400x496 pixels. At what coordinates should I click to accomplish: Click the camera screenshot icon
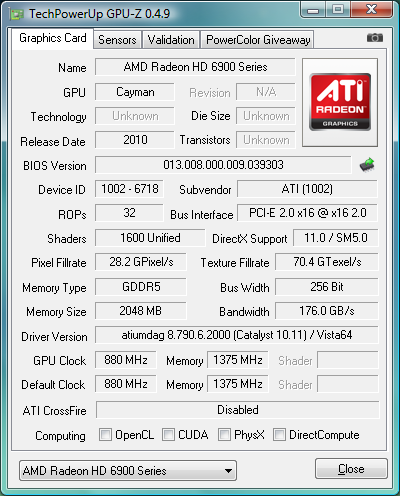pyautogui.click(x=375, y=38)
